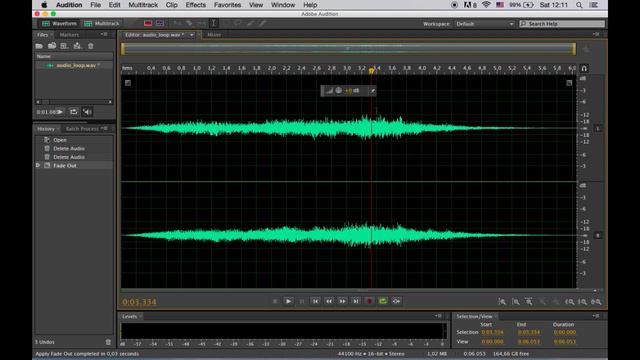Toggle Skip Selection button
The width and height of the screenshot is (640, 360).
(396, 301)
